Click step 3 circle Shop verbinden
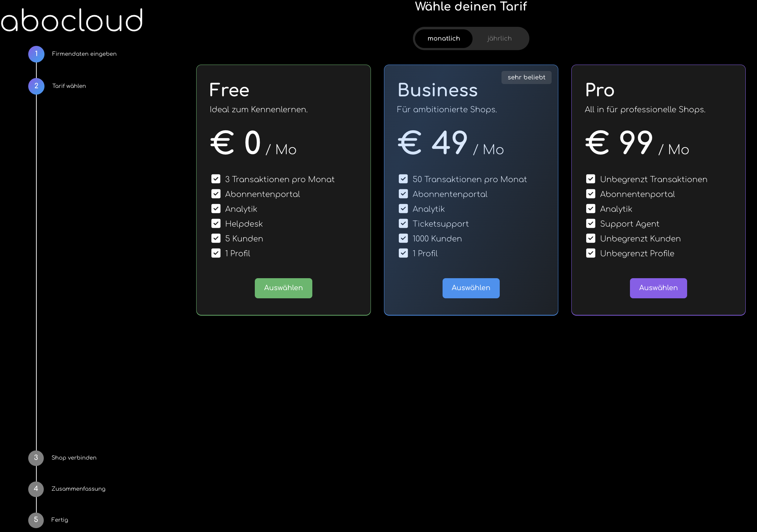The image size is (757, 532). click(36, 458)
